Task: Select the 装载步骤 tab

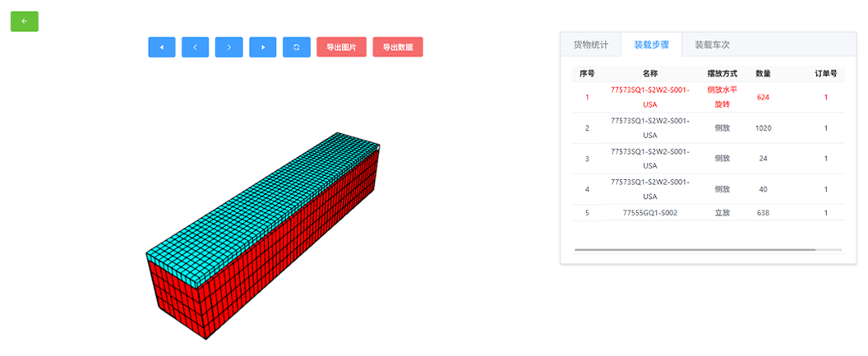Action: 651,45
